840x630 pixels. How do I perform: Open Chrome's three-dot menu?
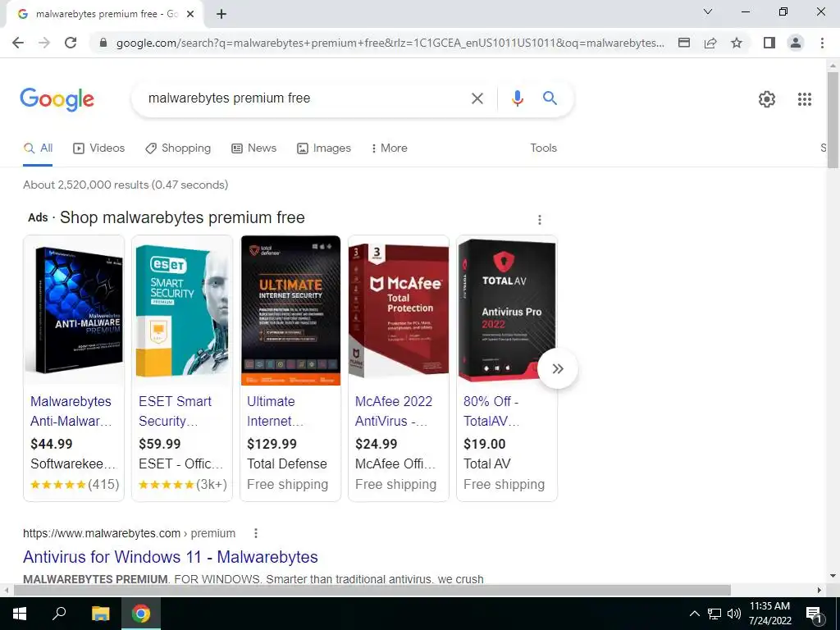822,43
